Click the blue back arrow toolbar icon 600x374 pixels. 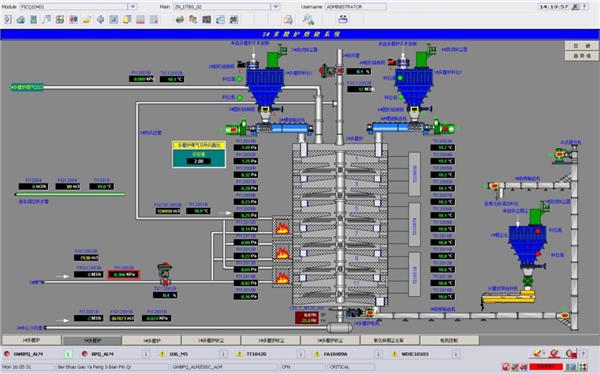(x=100, y=19)
